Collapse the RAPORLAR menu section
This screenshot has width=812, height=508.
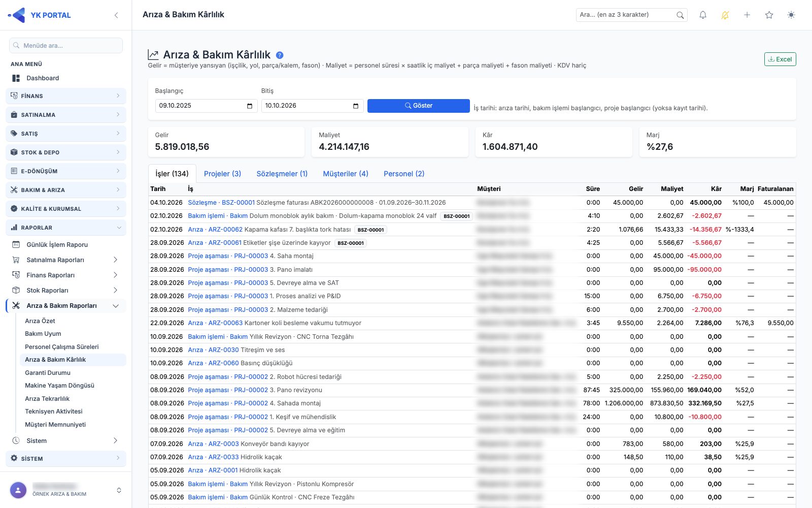point(66,228)
